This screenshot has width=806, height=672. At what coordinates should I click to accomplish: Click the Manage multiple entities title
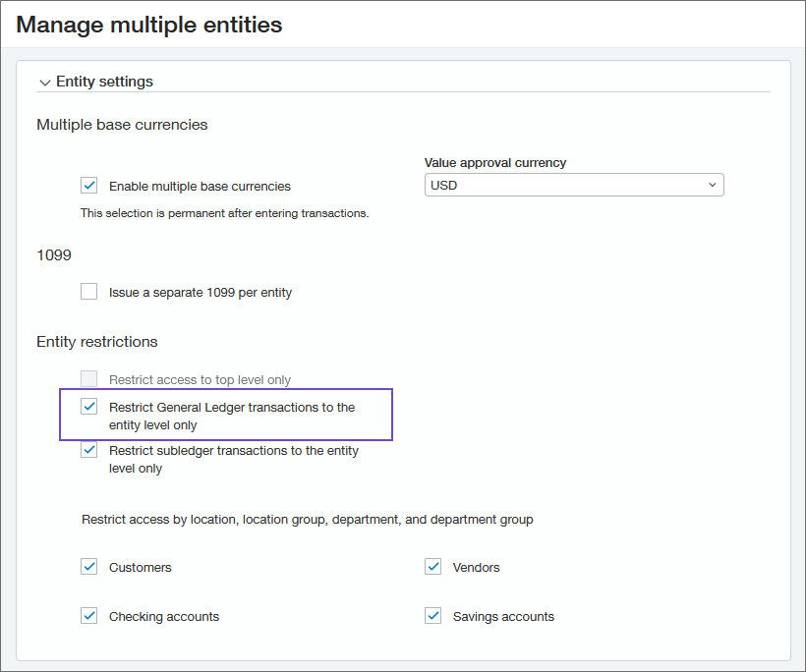click(148, 25)
